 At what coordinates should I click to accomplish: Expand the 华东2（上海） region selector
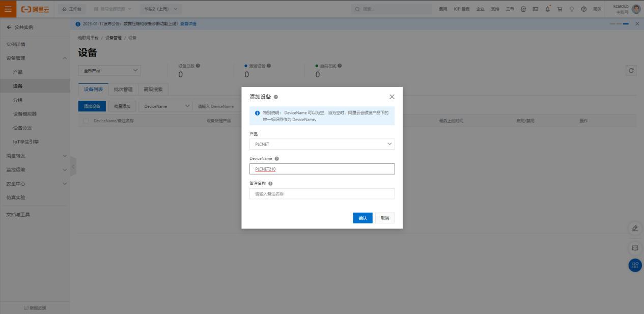[160, 9]
